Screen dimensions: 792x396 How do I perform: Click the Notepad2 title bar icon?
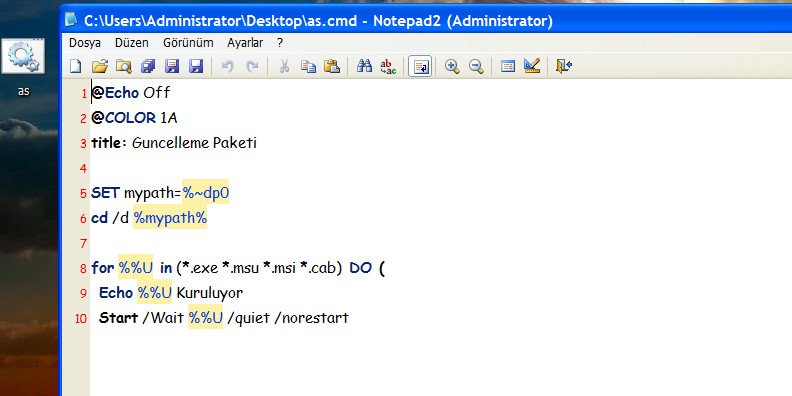(x=71, y=20)
